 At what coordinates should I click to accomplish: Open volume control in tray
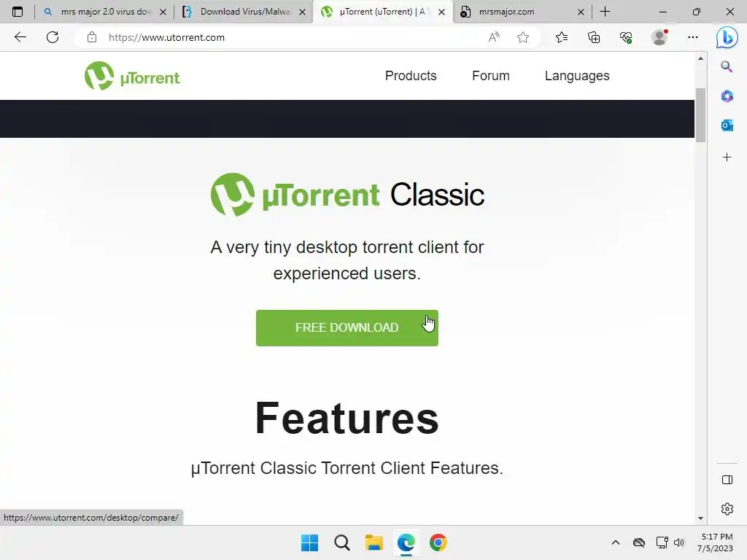point(679,542)
